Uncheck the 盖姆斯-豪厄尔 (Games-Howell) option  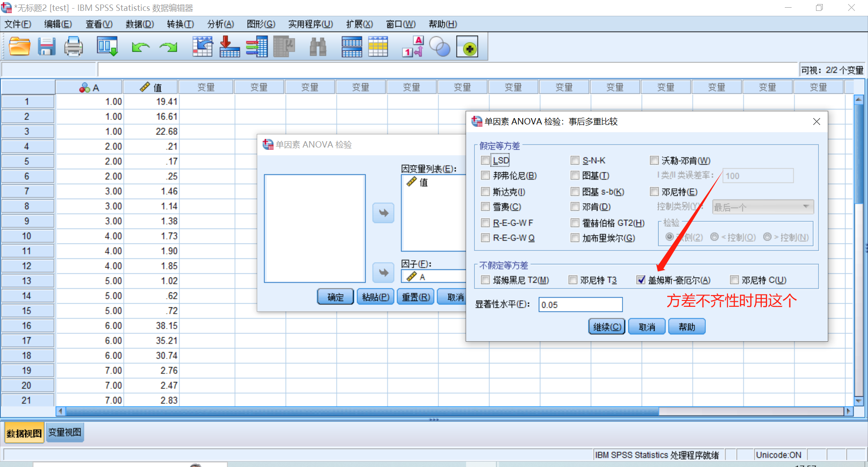[x=641, y=280]
